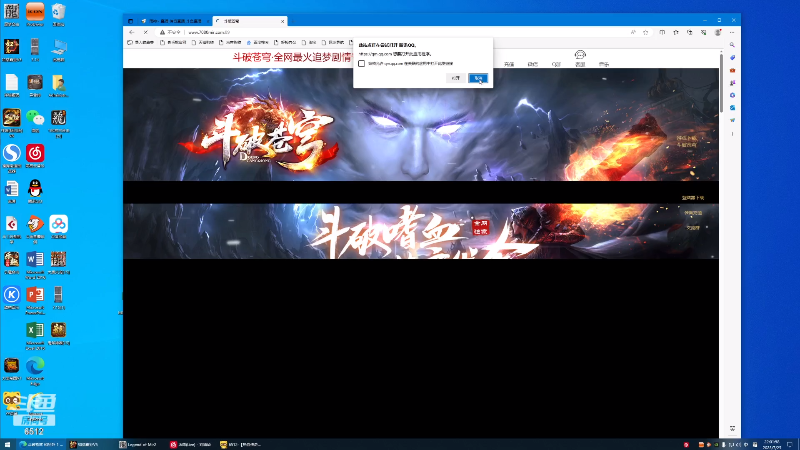Open the Baidu Netdisk desktop icon

click(58, 226)
